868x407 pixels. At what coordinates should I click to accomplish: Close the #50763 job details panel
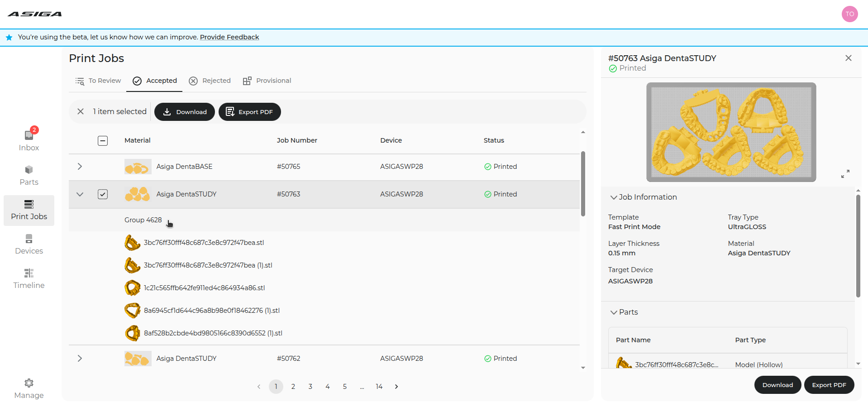pos(849,58)
